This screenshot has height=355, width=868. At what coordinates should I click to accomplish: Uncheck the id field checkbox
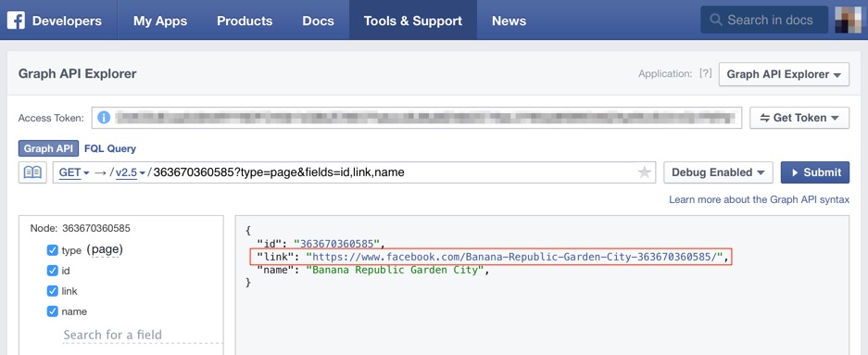tap(53, 271)
